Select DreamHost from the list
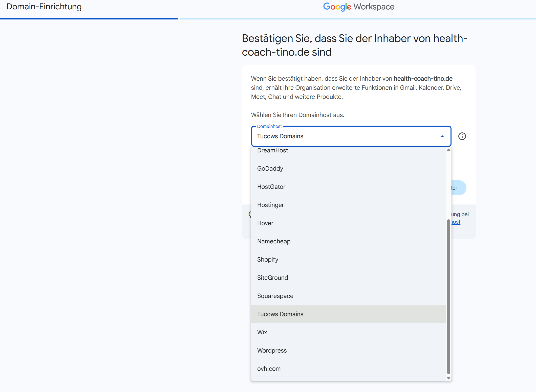Viewport: 536px width, 392px height. pos(272,151)
